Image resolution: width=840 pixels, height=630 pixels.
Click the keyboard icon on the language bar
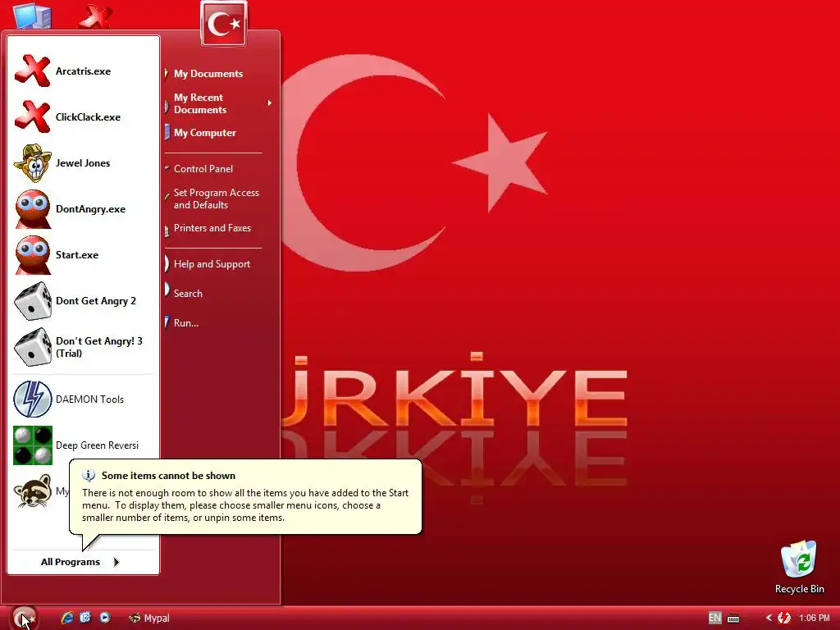pos(733,619)
